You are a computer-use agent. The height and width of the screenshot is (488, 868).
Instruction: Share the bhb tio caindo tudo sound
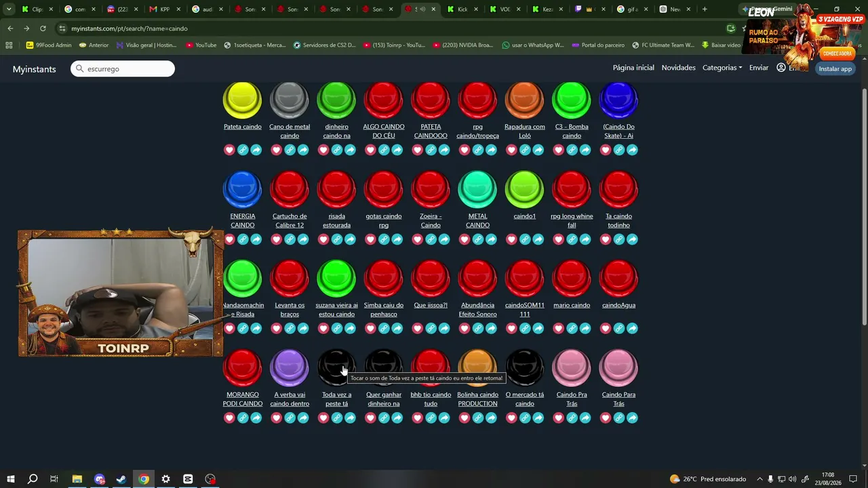point(444,418)
